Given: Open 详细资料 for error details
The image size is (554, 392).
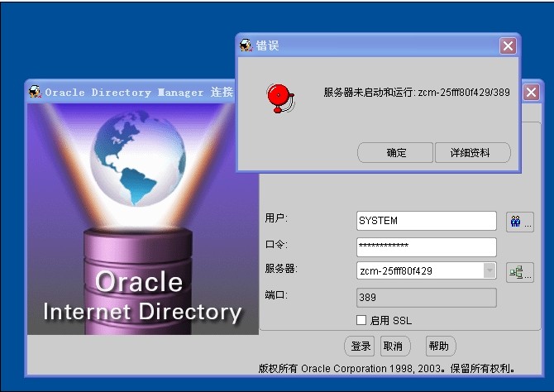Looking at the screenshot, I should (x=472, y=153).
